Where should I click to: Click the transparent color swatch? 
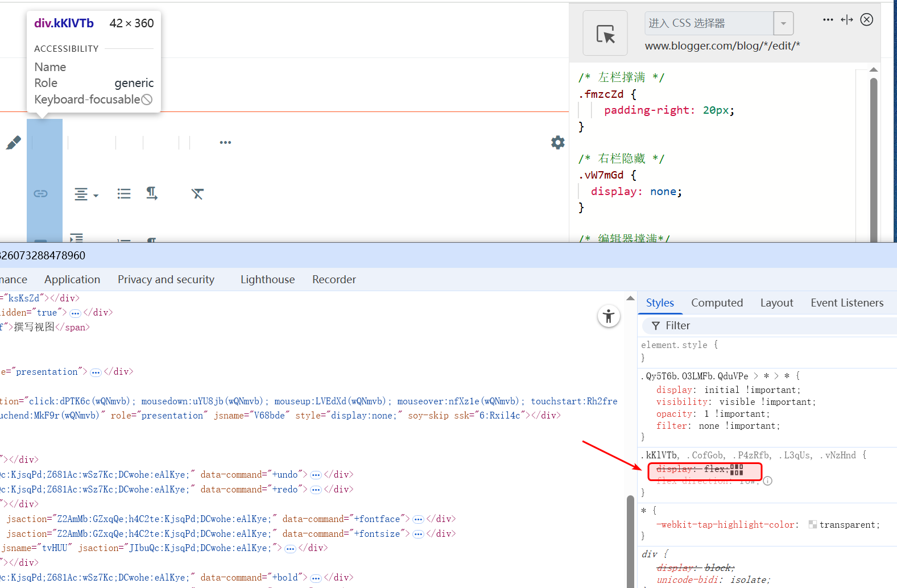pos(813,525)
